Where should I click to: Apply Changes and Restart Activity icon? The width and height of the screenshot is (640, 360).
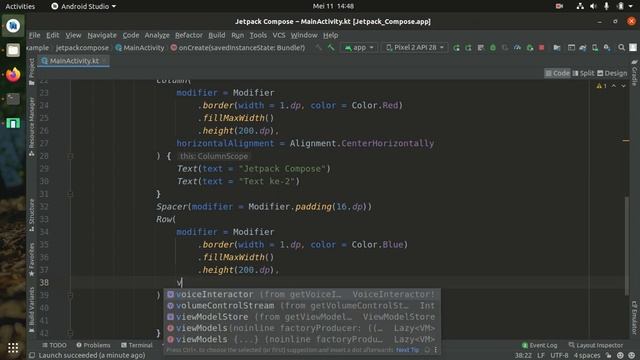tap(468, 48)
